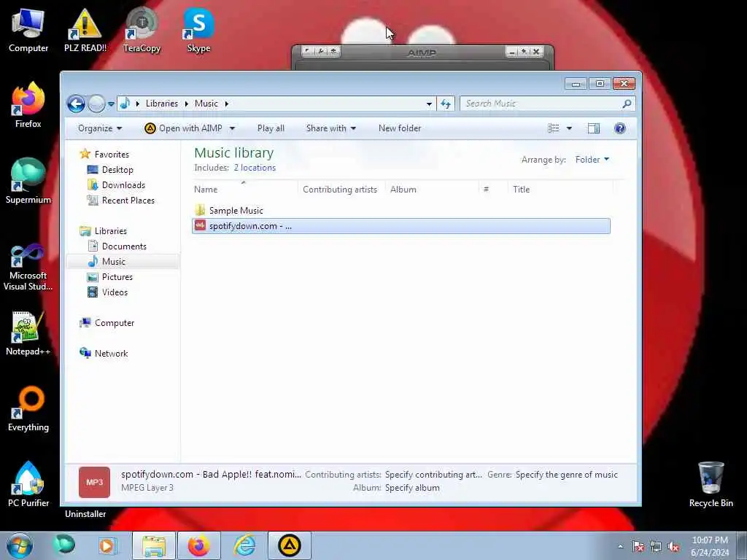Screen dimensions: 747x560
Task: Click Open with AIMP in the toolbar
Action: pyautogui.click(x=184, y=128)
